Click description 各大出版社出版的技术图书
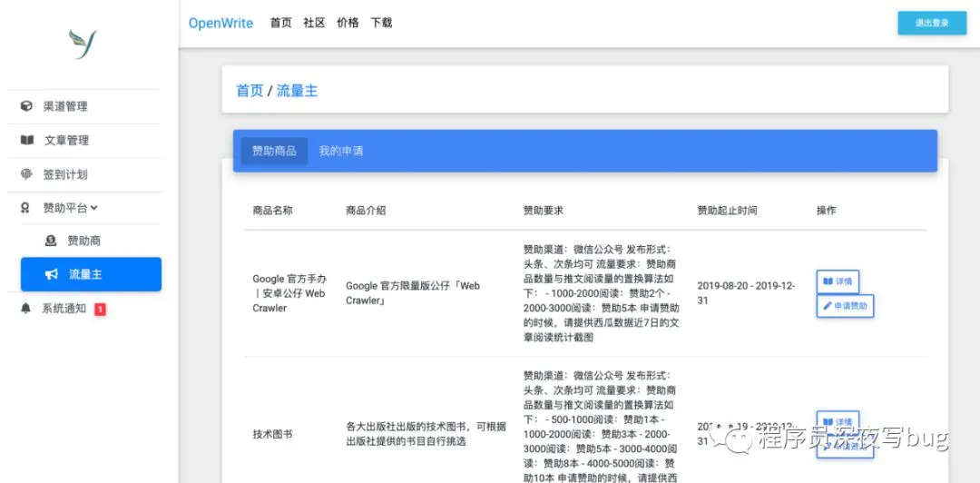This screenshot has height=483, width=980. (x=426, y=434)
